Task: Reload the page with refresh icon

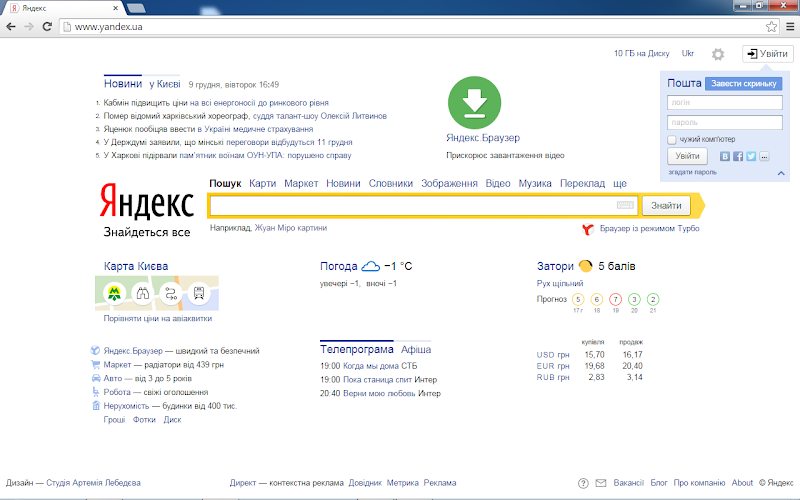Action: pyautogui.click(x=47, y=27)
